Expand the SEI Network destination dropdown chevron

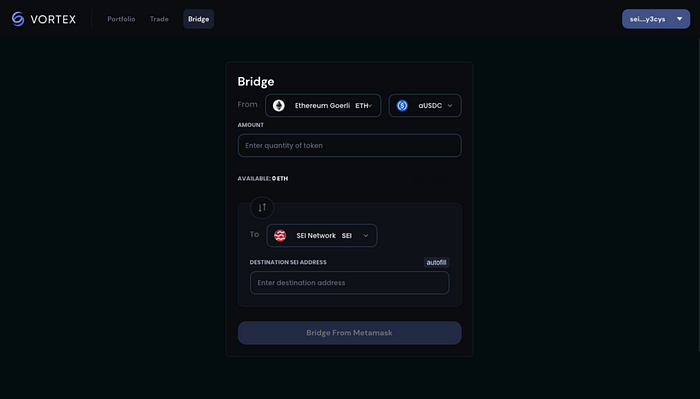(366, 236)
